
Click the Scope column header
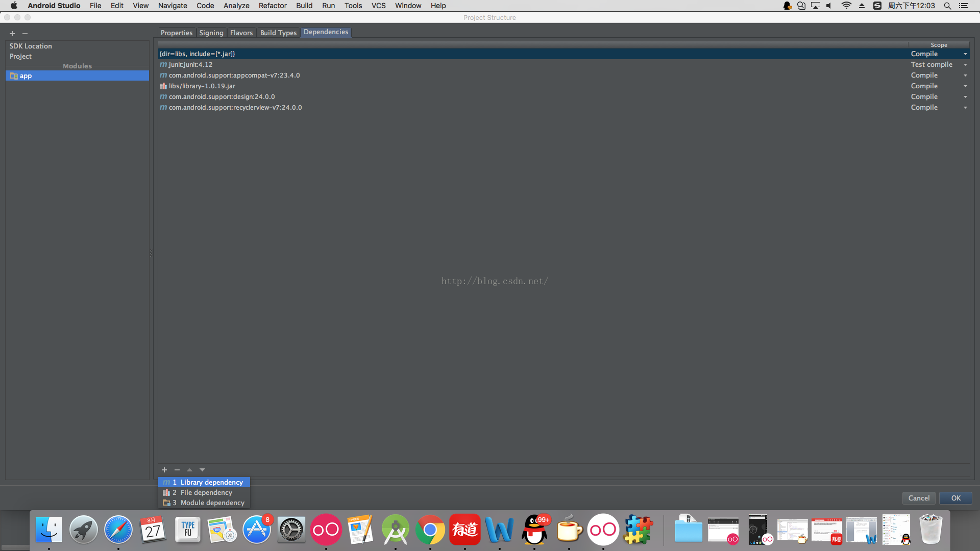[x=939, y=45]
